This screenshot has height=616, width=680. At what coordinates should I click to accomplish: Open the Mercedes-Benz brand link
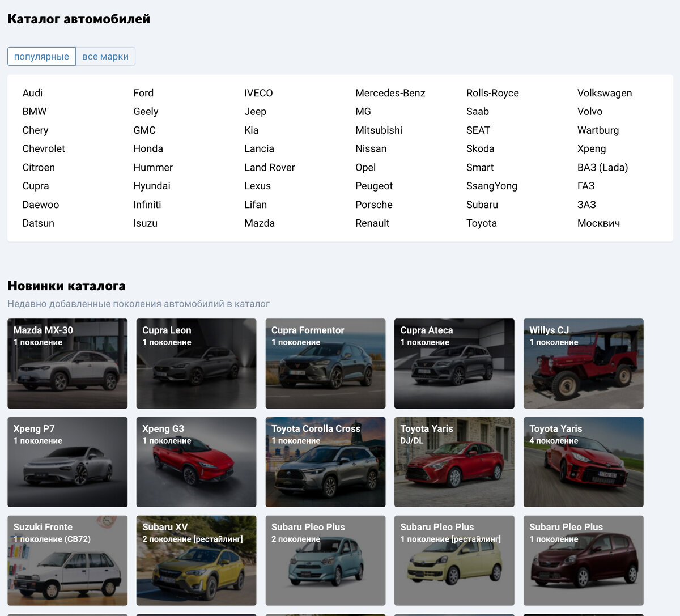[x=390, y=93]
